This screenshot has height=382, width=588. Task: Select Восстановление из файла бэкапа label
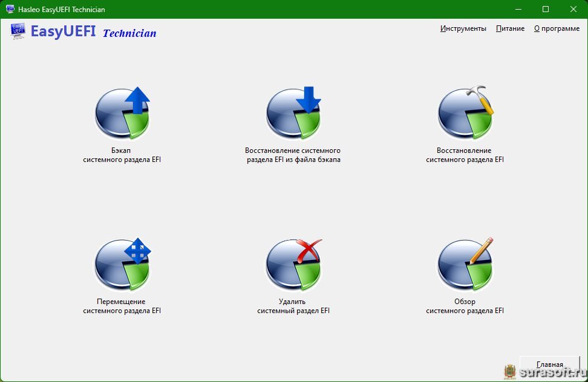(x=293, y=155)
